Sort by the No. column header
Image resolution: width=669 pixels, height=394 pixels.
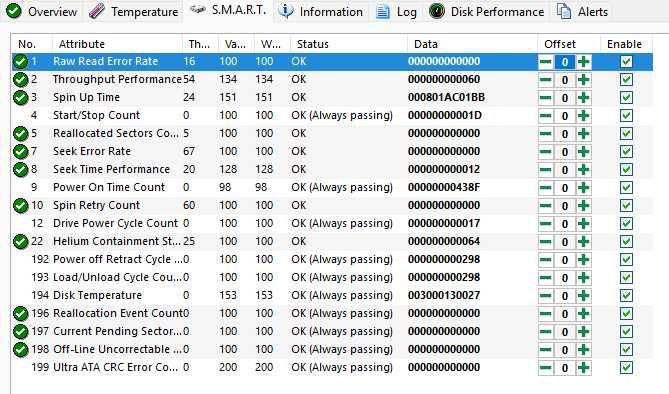(x=32, y=44)
